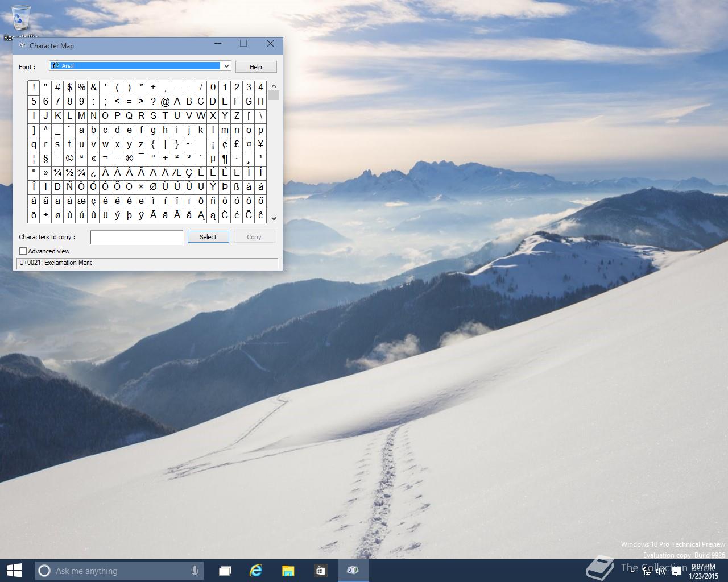The height and width of the screenshot is (582, 728).
Task: Select the plus-minus ± cell
Action: [x=165, y=158]
